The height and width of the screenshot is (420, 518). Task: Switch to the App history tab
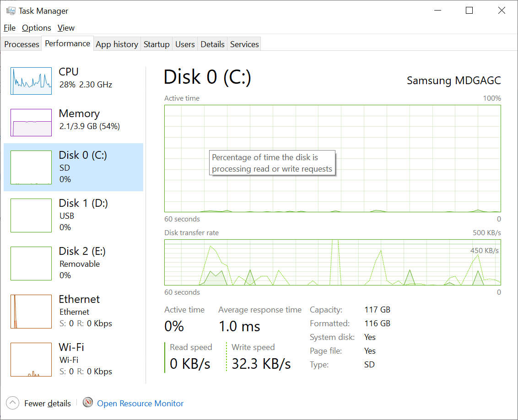[x=117, y=44]
